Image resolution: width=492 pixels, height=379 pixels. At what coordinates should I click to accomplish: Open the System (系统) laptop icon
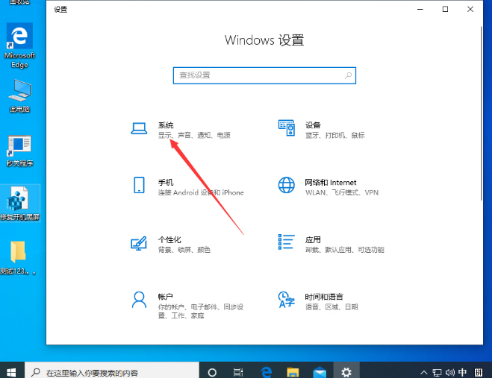[x=139, y=128]
